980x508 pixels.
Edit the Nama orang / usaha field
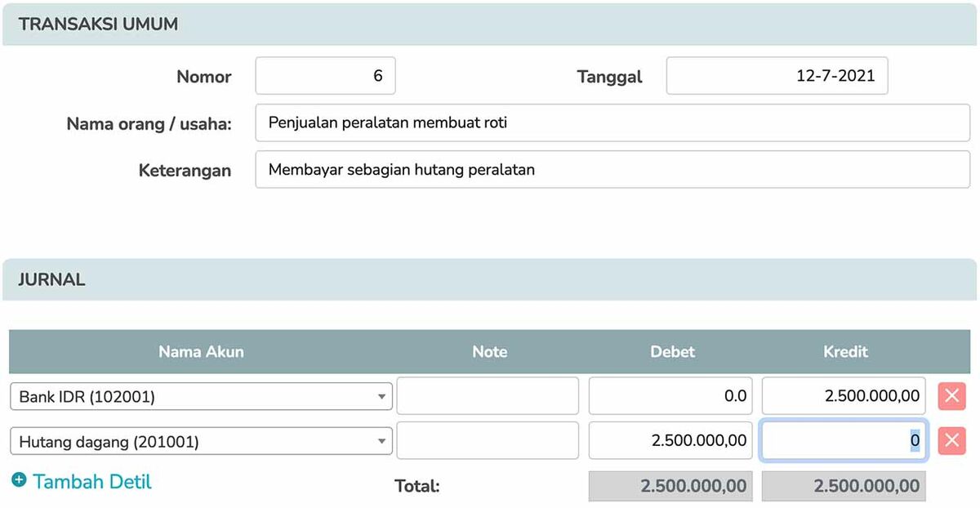pos(612,123)
